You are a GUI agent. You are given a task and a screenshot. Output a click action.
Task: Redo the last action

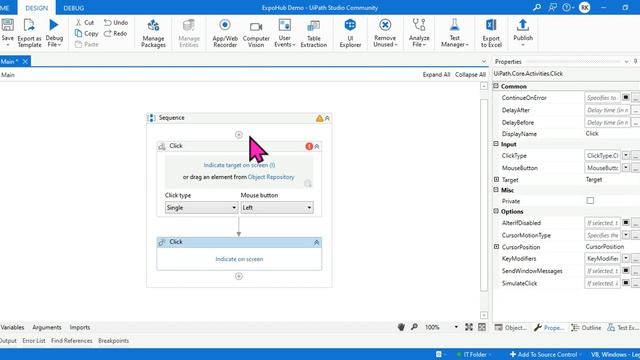(x=116, y=33)
